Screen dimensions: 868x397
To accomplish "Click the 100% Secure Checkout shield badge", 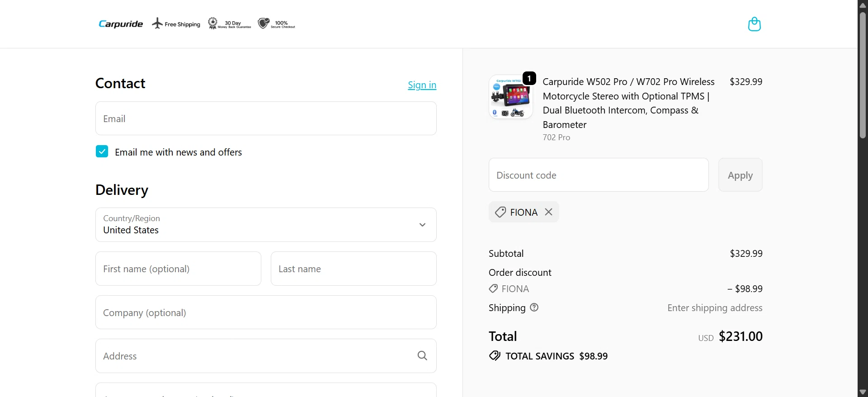I will point(276,24).
